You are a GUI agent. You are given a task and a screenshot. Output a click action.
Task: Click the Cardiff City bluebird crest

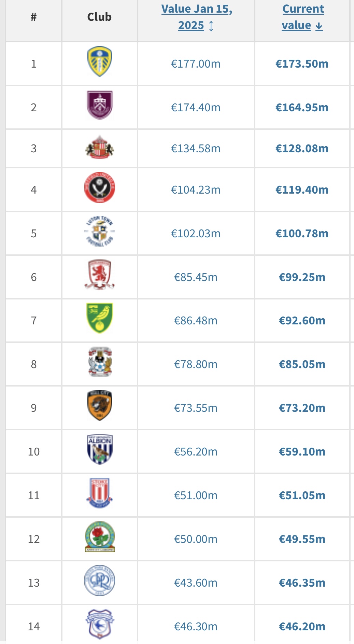pos(99,624)
